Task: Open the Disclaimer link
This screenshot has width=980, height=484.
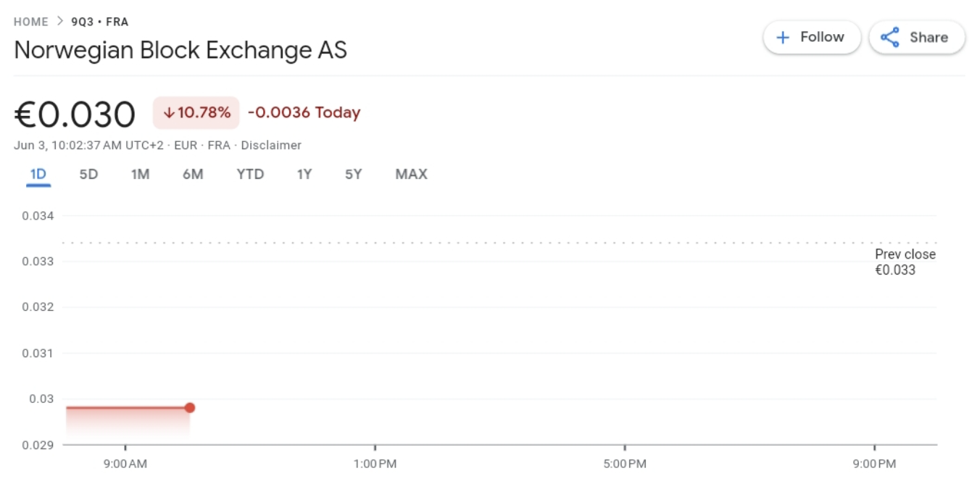Action: click(271, 146)
